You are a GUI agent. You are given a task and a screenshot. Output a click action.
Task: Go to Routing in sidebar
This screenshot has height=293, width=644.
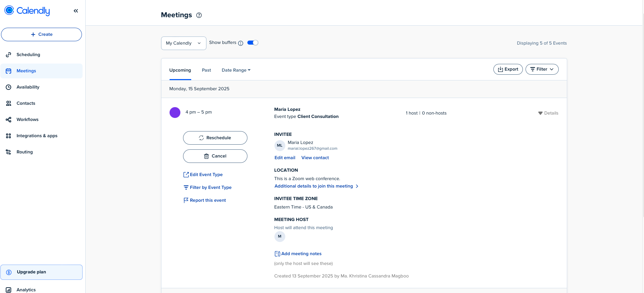[25, 152]
